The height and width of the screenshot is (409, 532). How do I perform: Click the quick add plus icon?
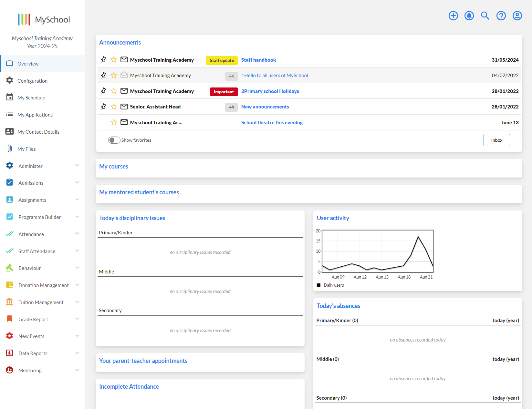pyautogui.click(x=453, y=15)
